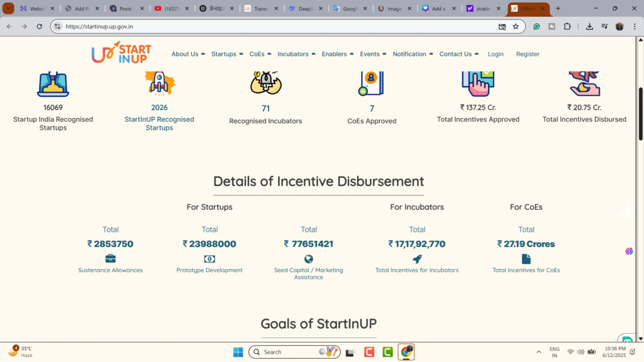Screen dimensions: 644x362
Task: Click the Login link
Action: (x=496, y=54)
